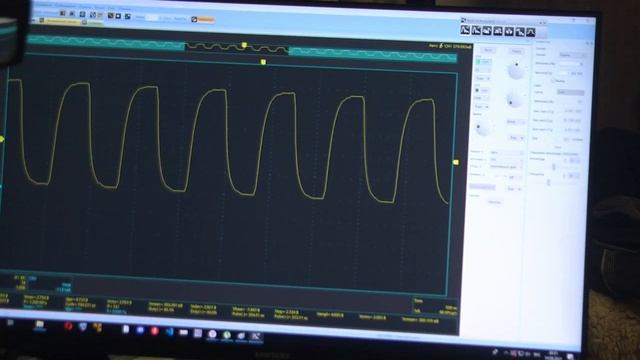Click the right button at the top of the control panel

[x=516, y=51]
